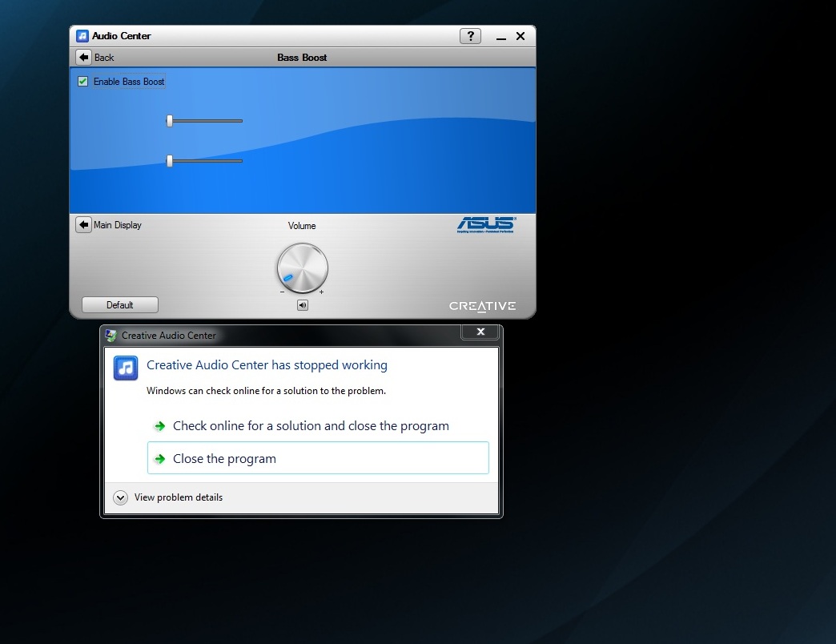The width and height of the screenshot is (836, 644).
Task: Click the music note icon in the crash dialog
Action: coord(126,368)
